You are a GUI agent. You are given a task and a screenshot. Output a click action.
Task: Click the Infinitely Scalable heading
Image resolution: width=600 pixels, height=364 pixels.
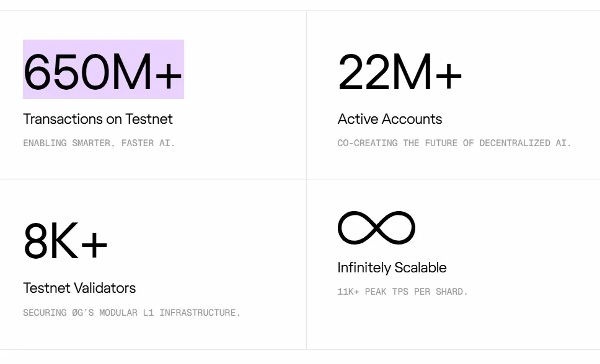click(x=392, y=267)
